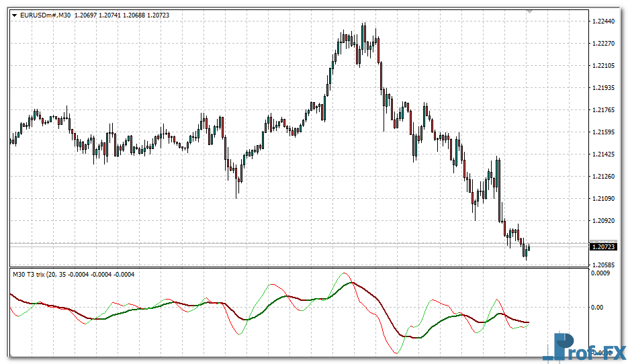Click the black triangle before EURUSDm#
The image size is (628, 364).
14,15
